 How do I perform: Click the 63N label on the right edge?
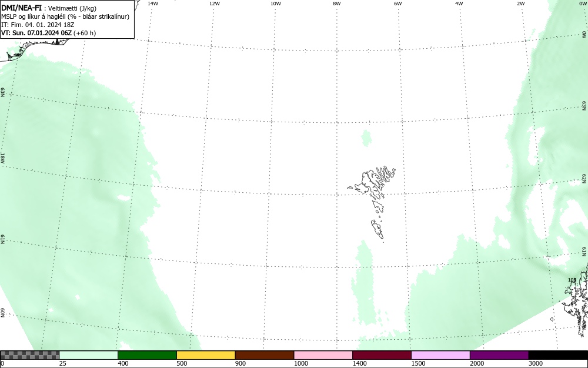point(584,106)
